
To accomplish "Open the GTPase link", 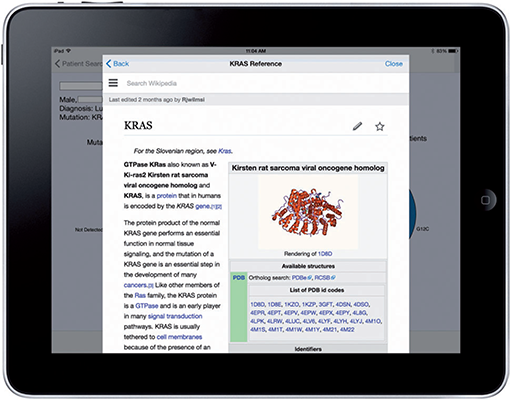I will pyautogui.click(x=147, y=306).
